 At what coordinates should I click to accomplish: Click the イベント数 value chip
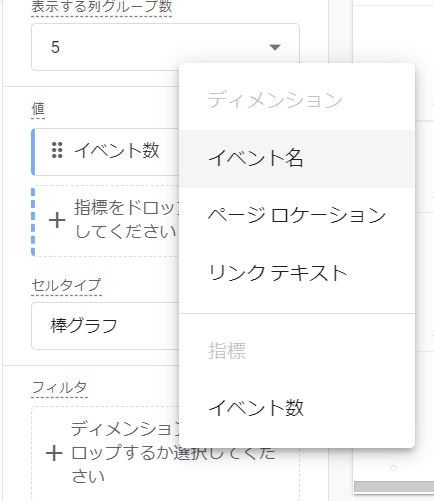(x=105, y=152)
